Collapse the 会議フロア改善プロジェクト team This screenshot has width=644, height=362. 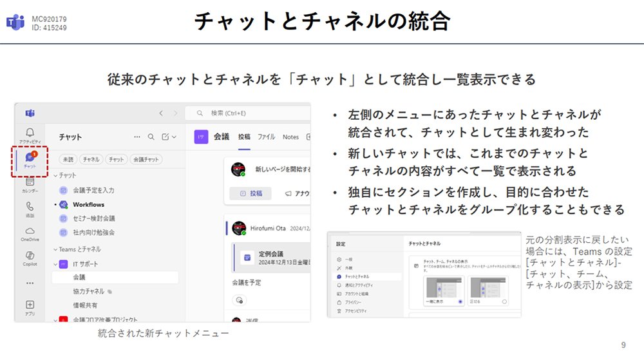pos(55,319)
